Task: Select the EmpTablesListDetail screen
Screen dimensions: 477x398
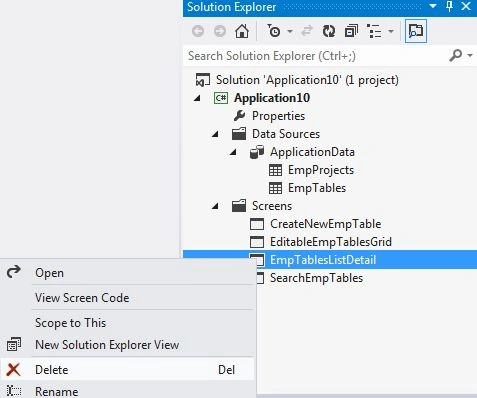Action: (x=323, y=260)
